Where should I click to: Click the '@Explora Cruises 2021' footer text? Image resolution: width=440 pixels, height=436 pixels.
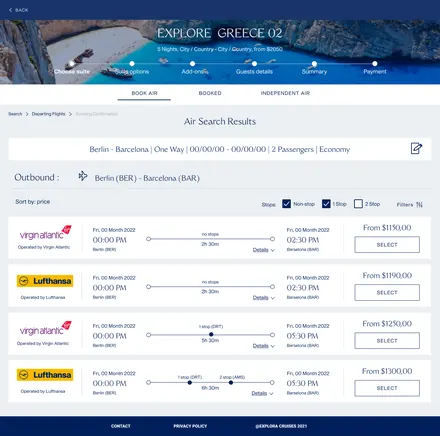pos(281,426)
